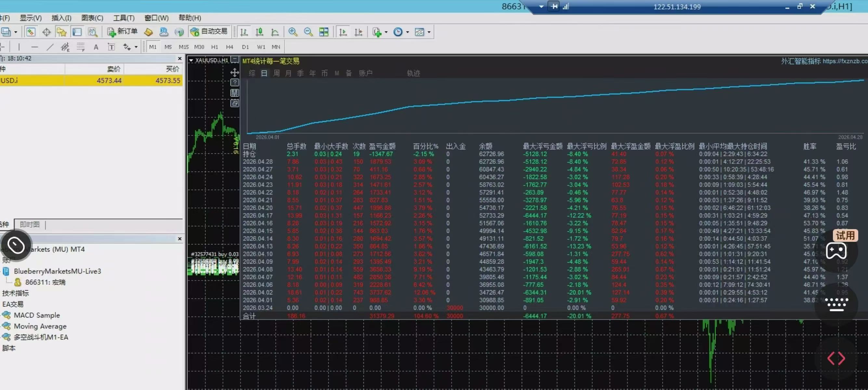Click the zoom out magnifier icon
Screen dimensions: 868x390
308,32
